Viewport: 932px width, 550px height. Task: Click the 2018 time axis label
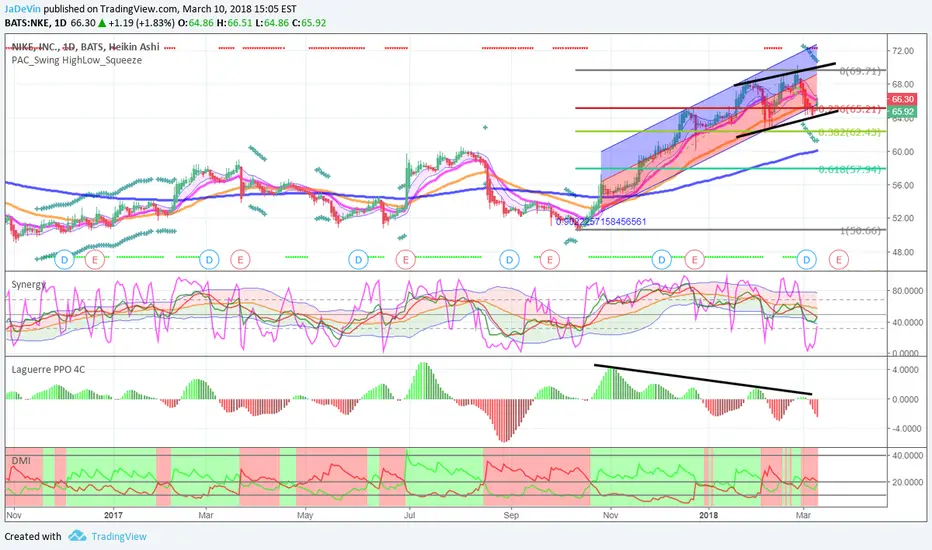[709, 515]
